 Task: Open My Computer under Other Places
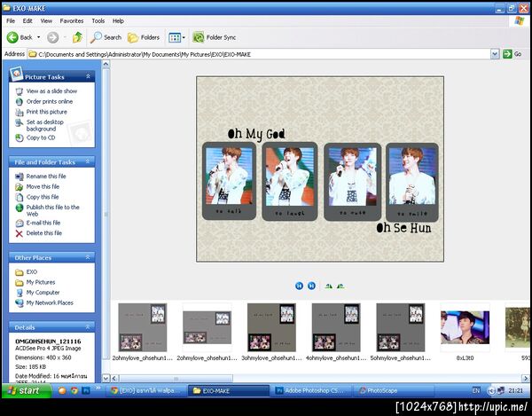coord(37,293)
